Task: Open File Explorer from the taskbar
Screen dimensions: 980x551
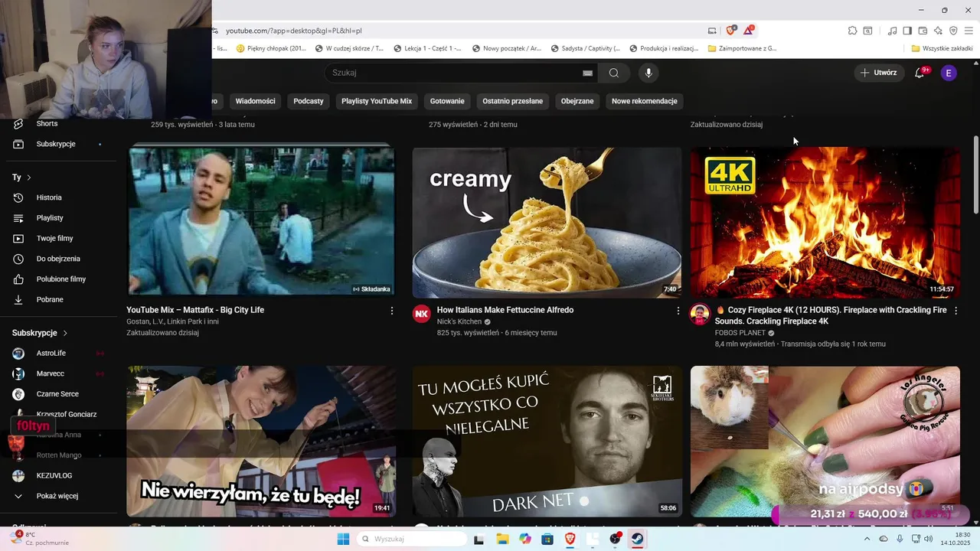Action: [502, 539]
